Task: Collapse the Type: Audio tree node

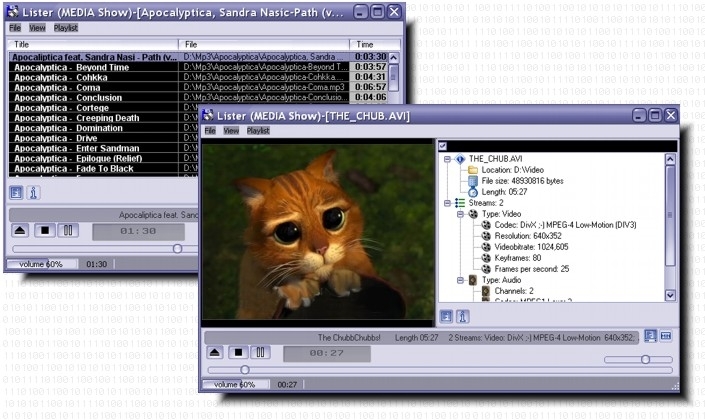Action: click(460, 280)
